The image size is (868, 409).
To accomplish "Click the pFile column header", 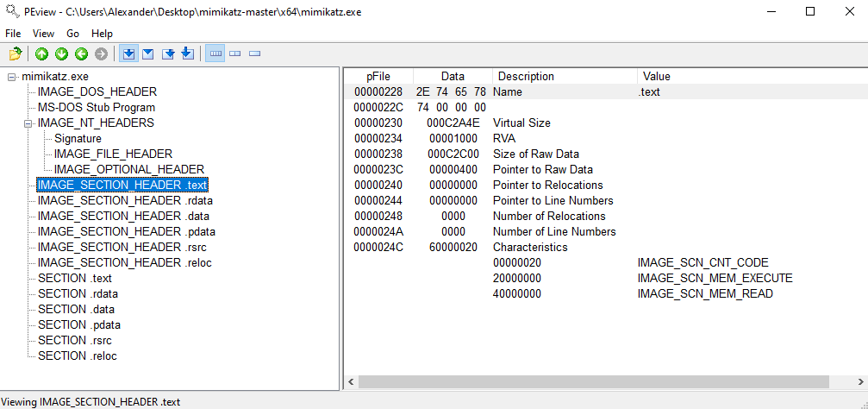I will pyautogui.click(x=378, y=77).
